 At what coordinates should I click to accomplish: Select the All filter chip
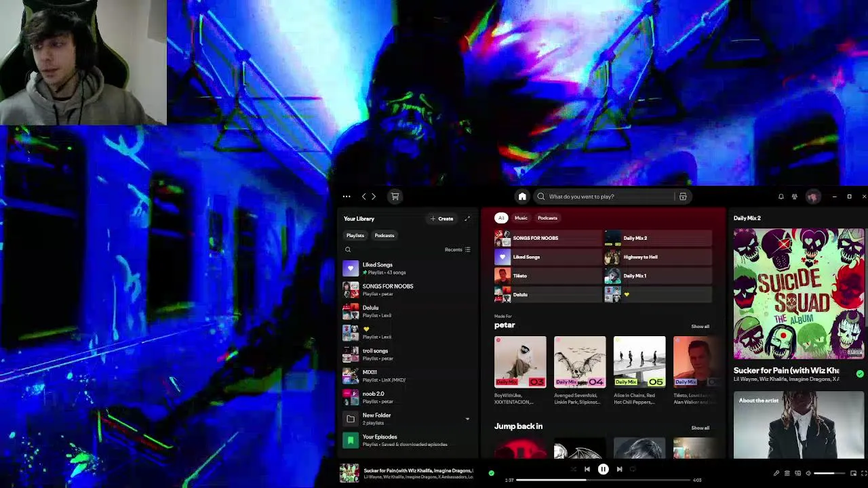click(x=501, y=218)
